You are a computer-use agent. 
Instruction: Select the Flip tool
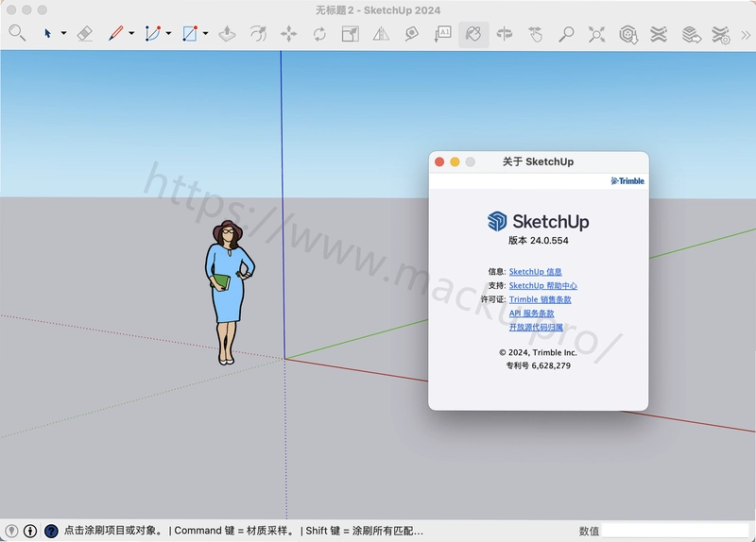tap(381, 34)
